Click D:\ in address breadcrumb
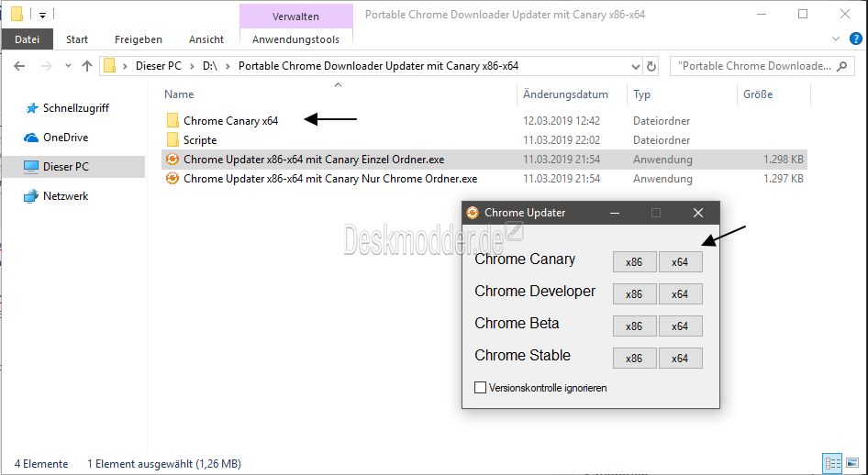 click(x=210, y=66)
